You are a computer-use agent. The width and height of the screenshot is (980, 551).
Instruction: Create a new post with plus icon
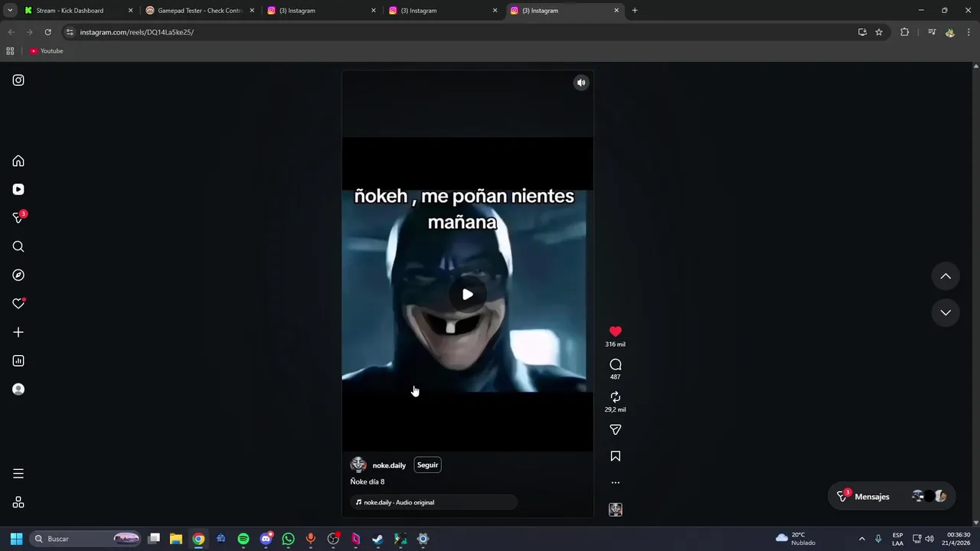tap(18, 332)
